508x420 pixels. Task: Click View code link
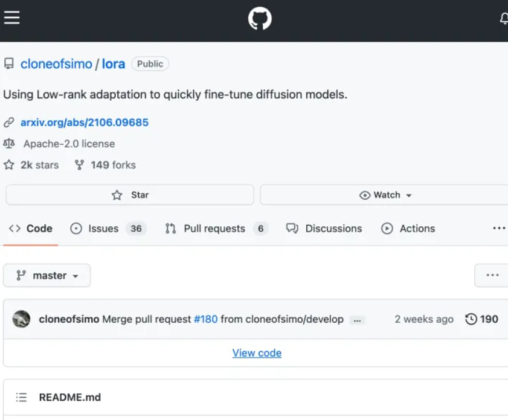[x=257, y=353]
